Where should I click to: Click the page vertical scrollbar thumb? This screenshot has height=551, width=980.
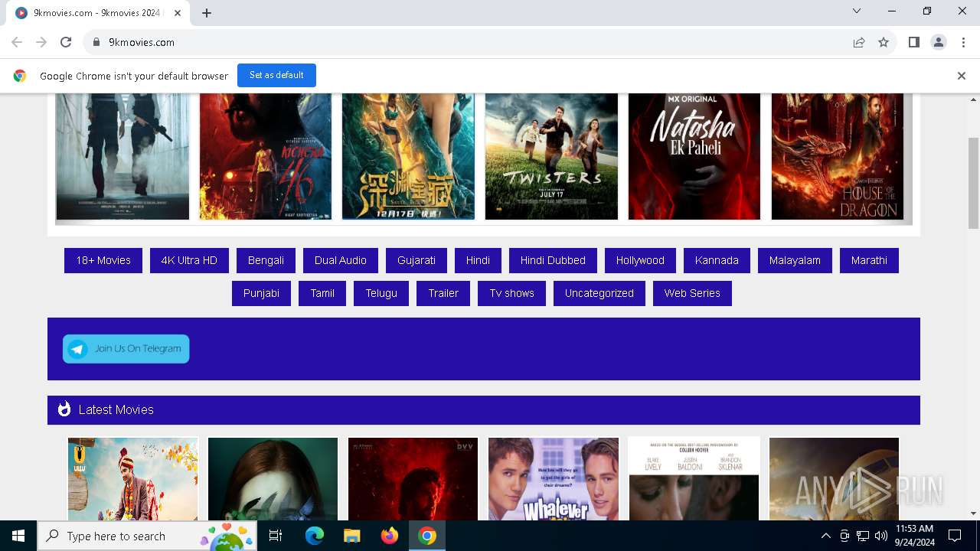click(x=973, y=183)
